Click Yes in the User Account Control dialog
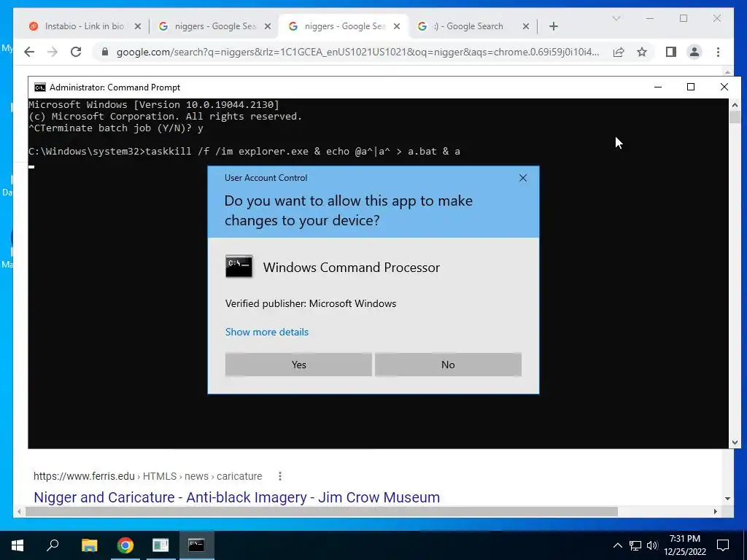747x560 pixels. [x=298, y=365]
